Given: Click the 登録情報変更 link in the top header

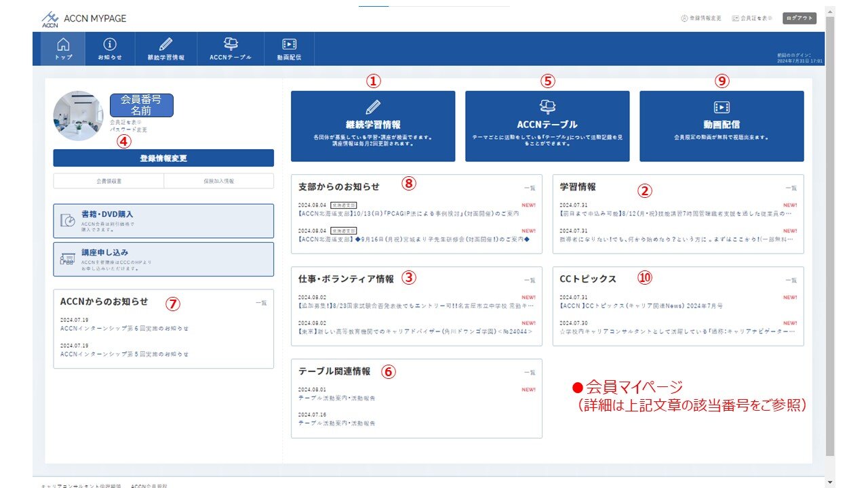Looking at the screenshot, I should pos(701,18).
